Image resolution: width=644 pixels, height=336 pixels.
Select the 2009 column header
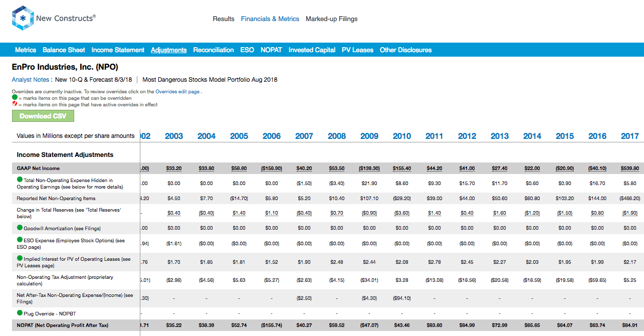pyautogui.click(x=369, y=136)
